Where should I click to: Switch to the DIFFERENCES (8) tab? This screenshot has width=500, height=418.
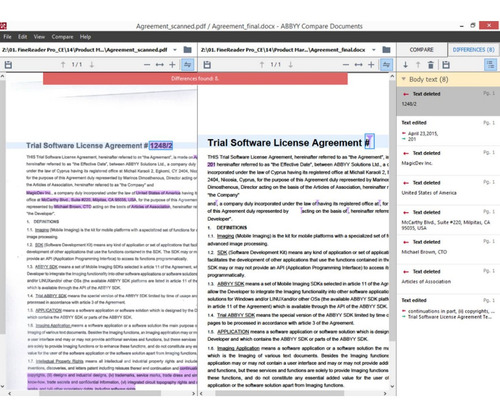(x=473, y=50)
